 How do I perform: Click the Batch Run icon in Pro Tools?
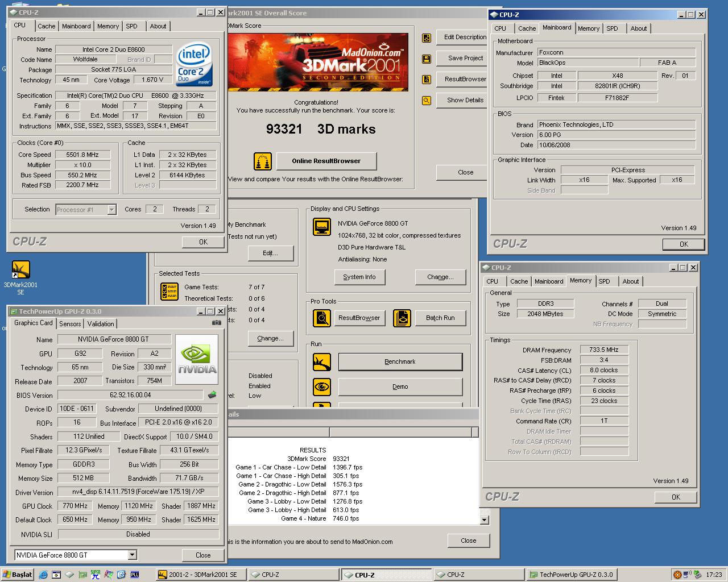pos(402,318)
